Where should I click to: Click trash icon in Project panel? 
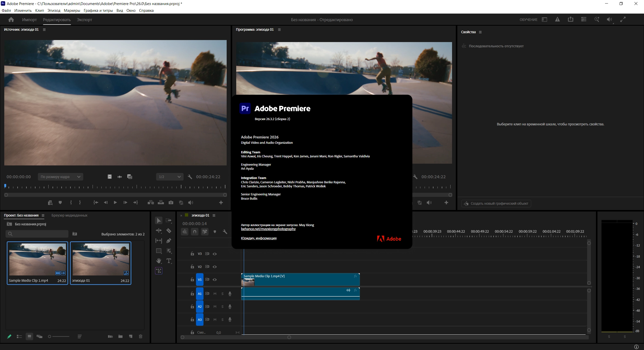(141, 336)
